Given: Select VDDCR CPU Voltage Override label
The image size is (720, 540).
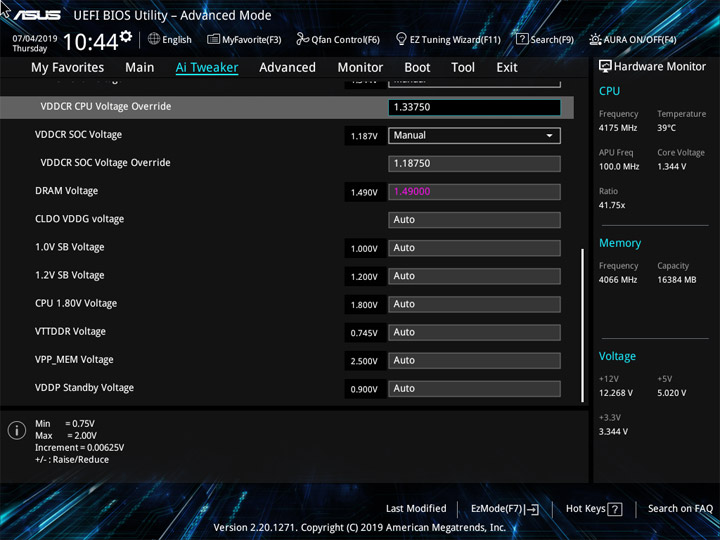Looking at the screenshot, I should [106, 107].
